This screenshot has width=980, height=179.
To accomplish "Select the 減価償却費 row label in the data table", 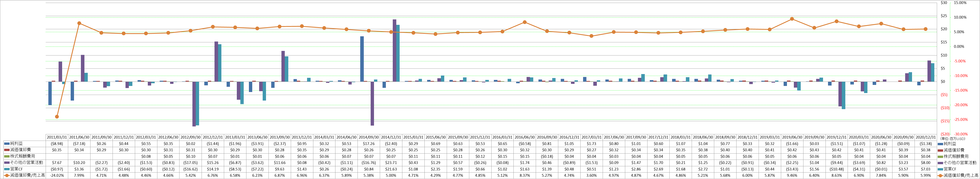I will point(21,150).
